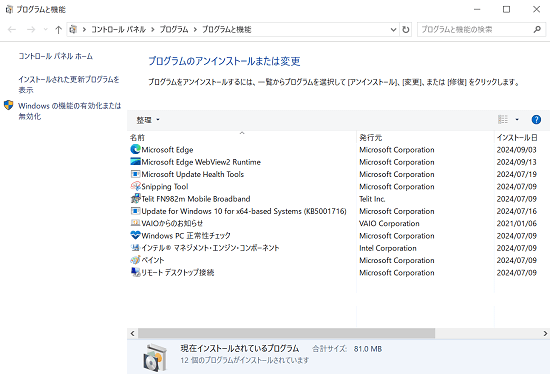
Task: Expand the chevron after コントロール パネル breadcrumb
Action: [x=153, y=29]
